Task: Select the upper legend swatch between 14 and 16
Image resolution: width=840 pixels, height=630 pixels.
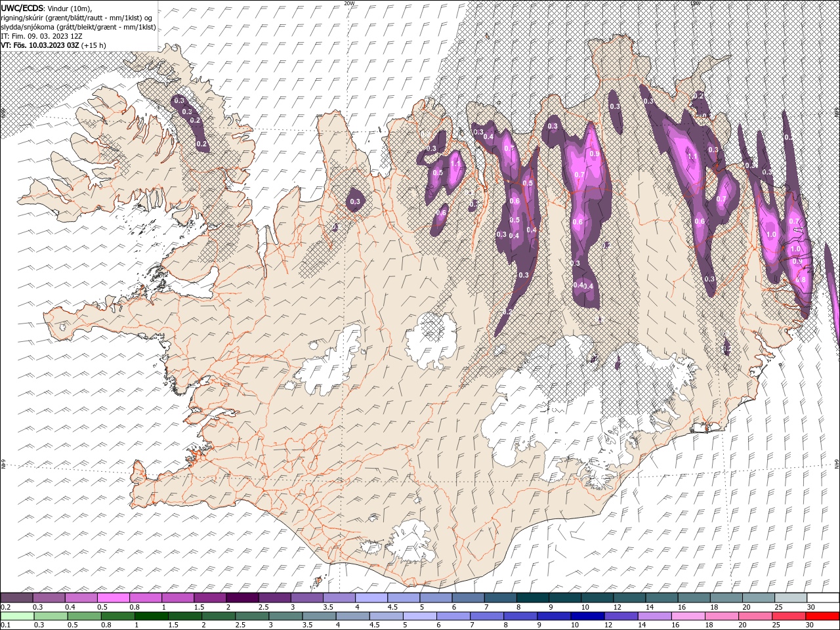Action: coord(661,598)
